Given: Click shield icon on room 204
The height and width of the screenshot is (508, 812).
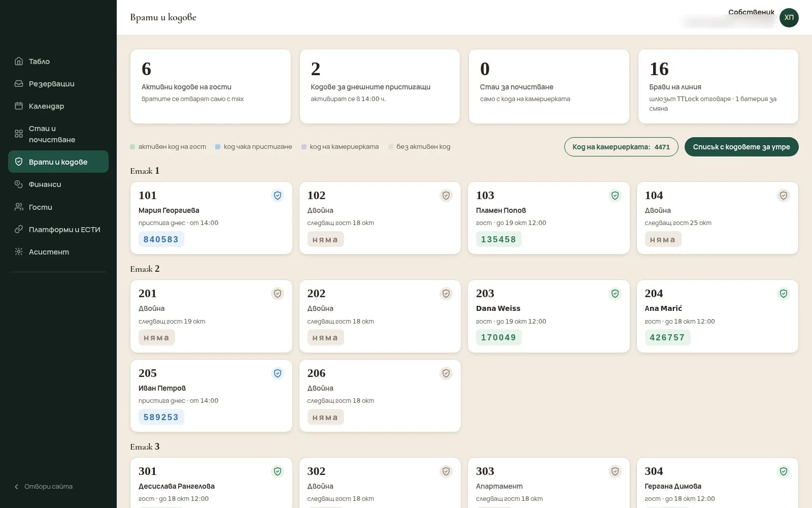Looking at the screenshot, I should [784, 294].
